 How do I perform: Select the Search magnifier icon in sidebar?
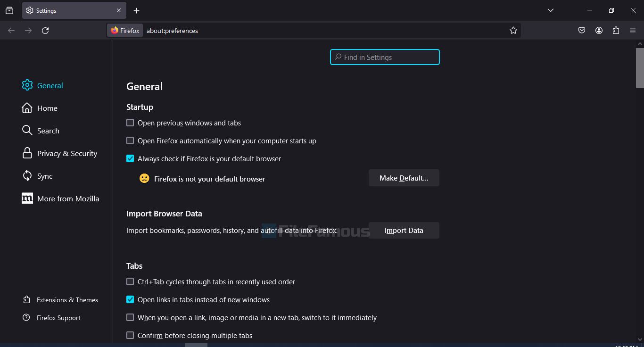27,131
